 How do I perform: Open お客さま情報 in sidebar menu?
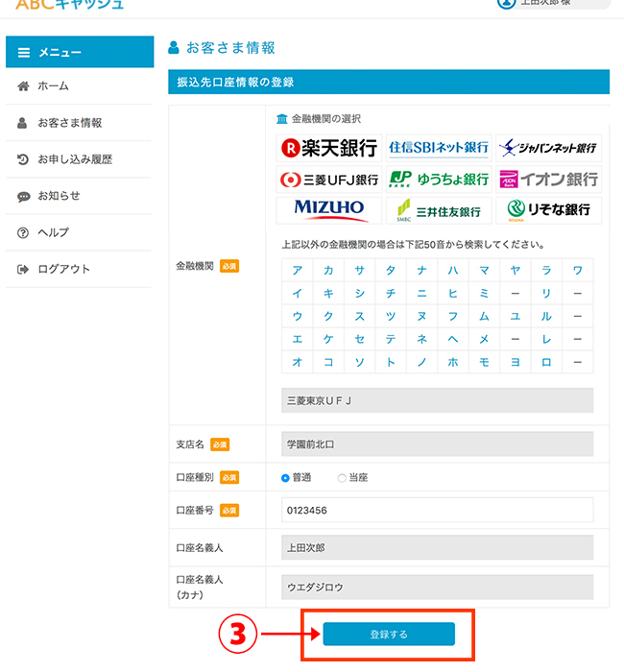[x=79, y=123]
